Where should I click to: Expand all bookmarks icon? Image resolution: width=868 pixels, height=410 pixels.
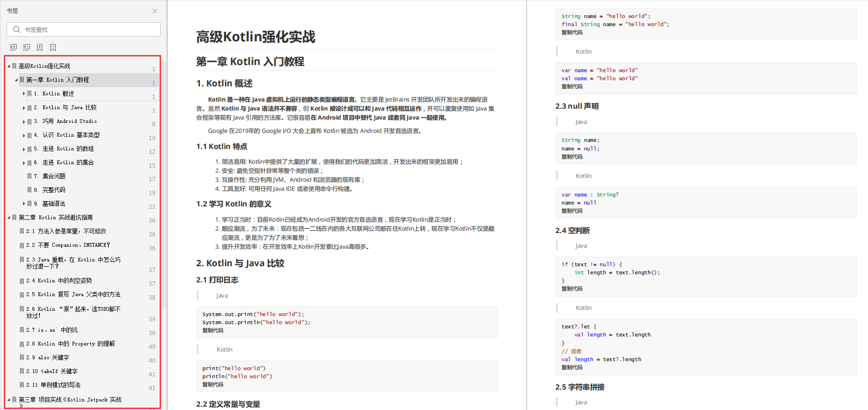(13, 47)
